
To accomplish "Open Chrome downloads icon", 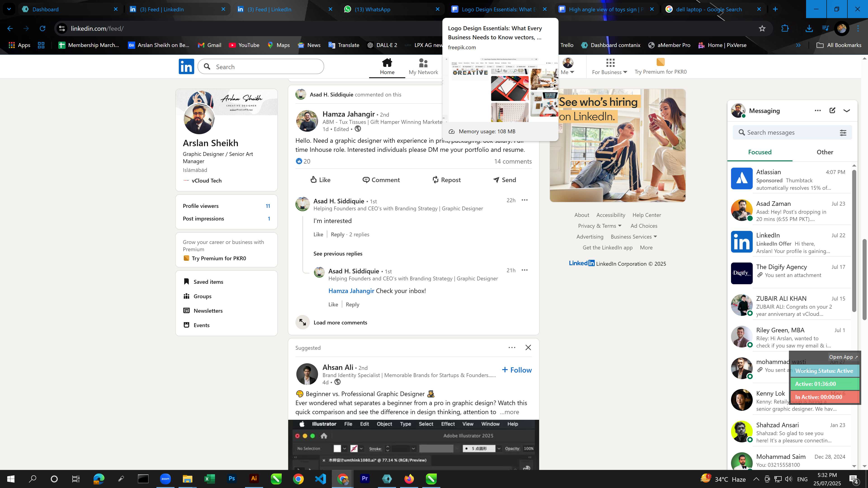I will 809,29.
